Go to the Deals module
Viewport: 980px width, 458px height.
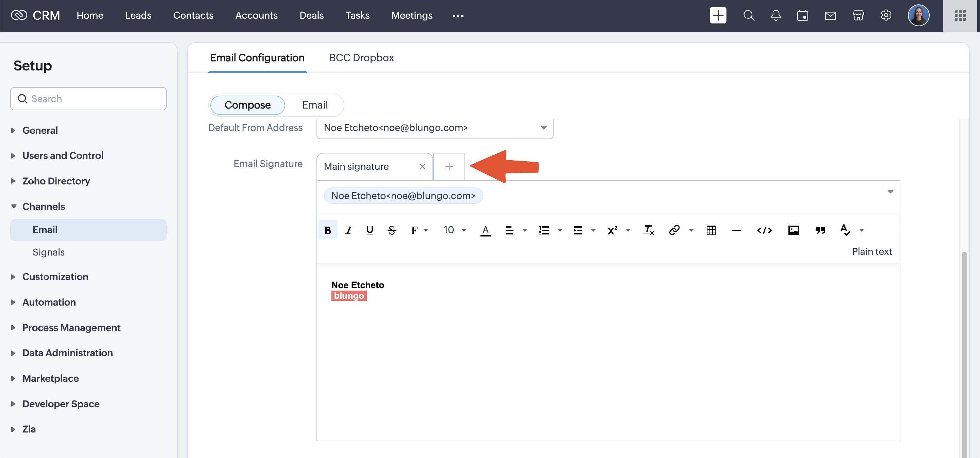311,15
